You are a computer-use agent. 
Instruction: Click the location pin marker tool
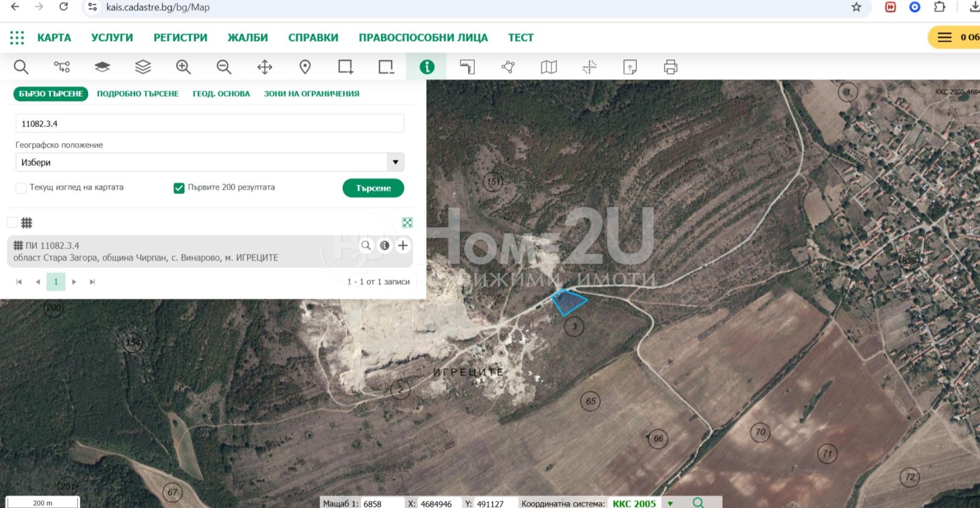tap(305, 67)
